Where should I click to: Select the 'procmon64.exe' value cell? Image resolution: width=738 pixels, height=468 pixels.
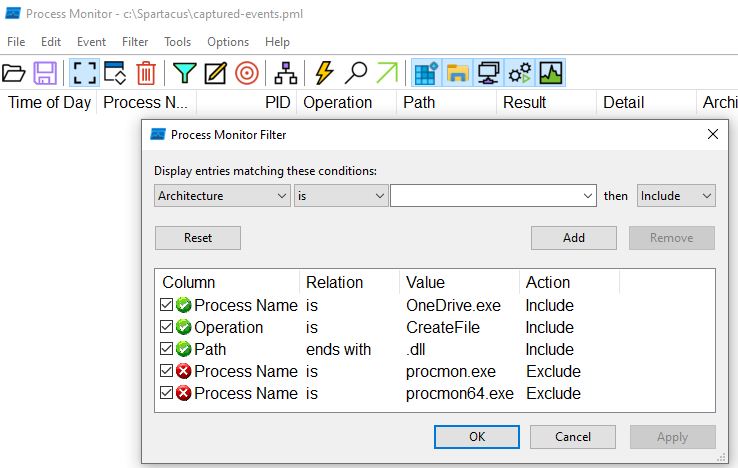coord(460,393)
